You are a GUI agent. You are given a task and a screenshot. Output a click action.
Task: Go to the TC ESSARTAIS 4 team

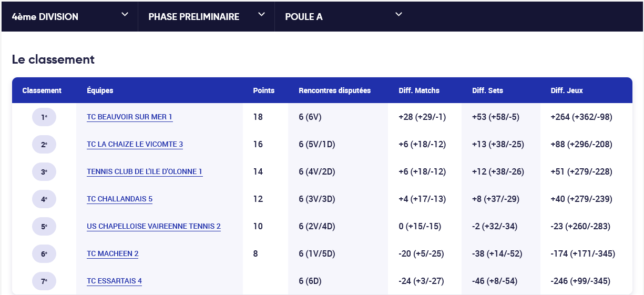(114, 281)
